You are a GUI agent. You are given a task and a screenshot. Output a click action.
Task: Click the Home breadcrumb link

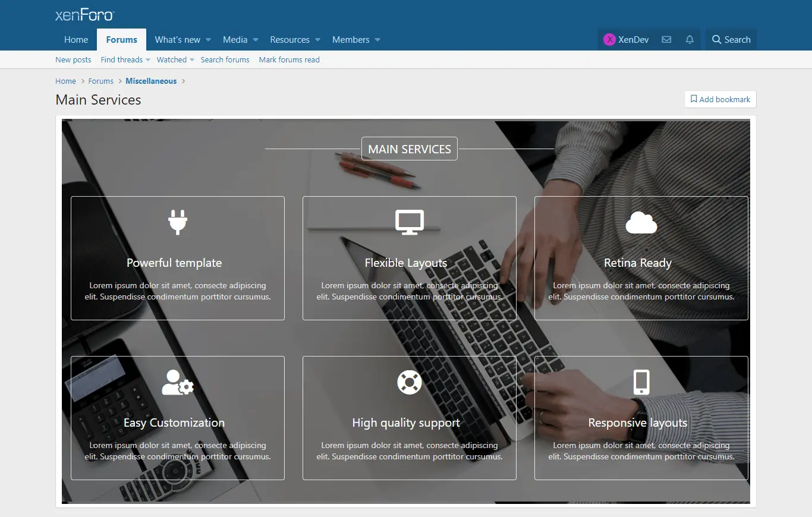click(x=65, y=81)
